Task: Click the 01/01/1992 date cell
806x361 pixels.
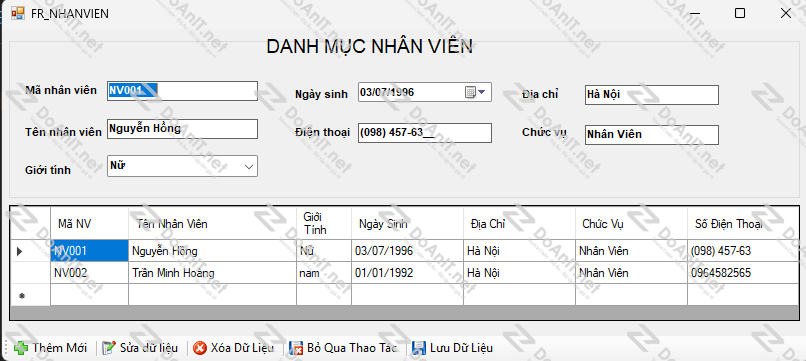Action: tap(407, 273)
